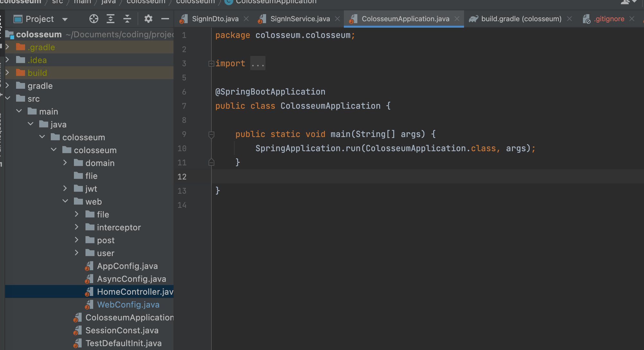Expand the .idea folder
The image size is (644, 350).
pos(7,60)
